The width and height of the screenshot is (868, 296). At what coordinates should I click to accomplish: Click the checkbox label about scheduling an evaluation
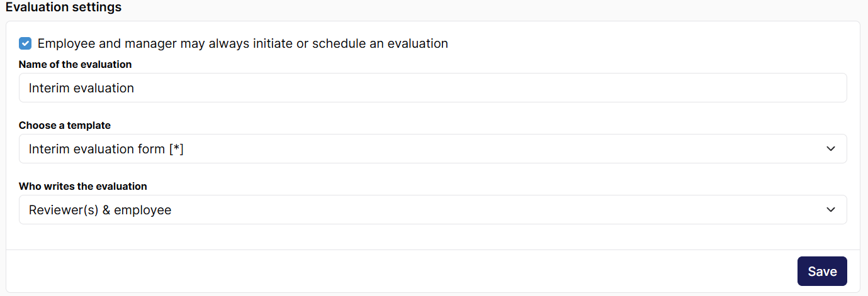[x=243, y=43]
